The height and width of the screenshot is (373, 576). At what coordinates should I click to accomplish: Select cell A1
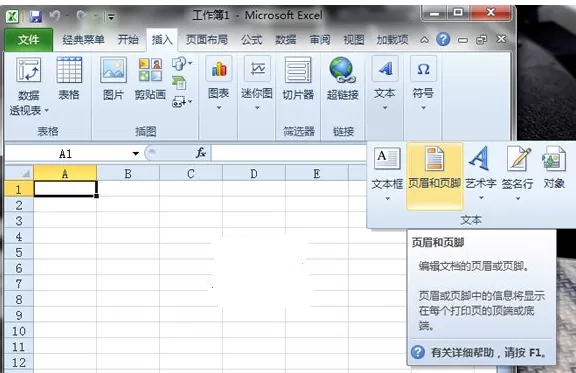[65, 189]
